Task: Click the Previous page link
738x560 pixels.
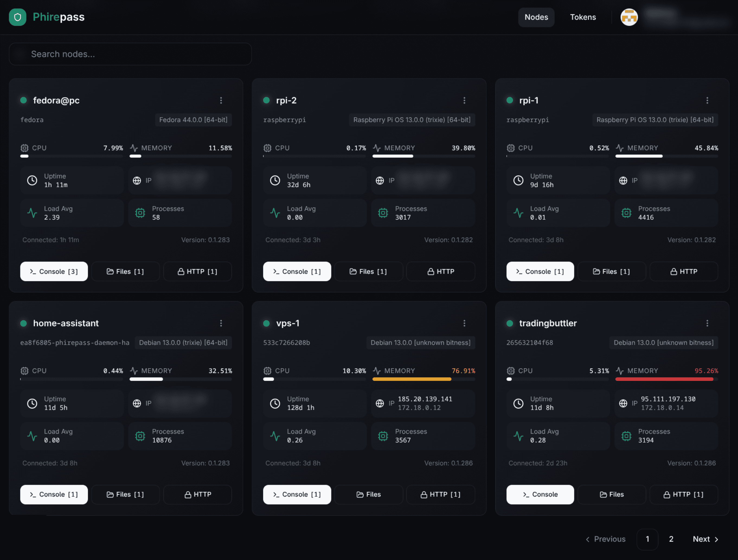Action: click(605, 539)
